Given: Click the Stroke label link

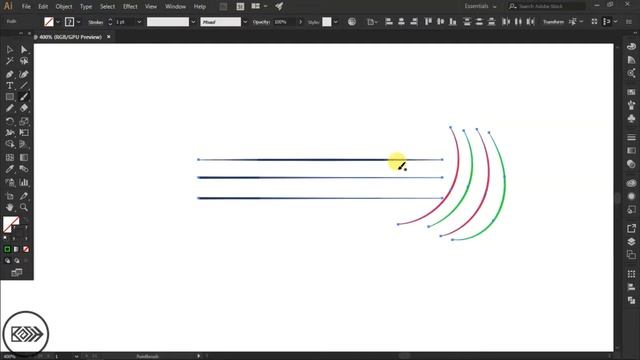Looking at the screenshot, I should click(x=96, y=22).
